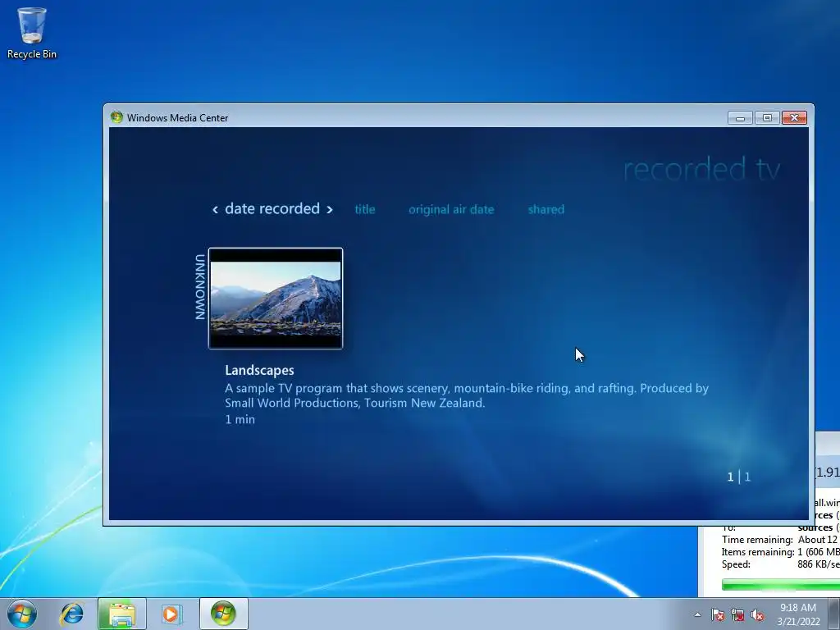Image resolution: width=840 pixels, height=630 pixels.
Task: Click the program description text
Action: (x=467, y=395)
